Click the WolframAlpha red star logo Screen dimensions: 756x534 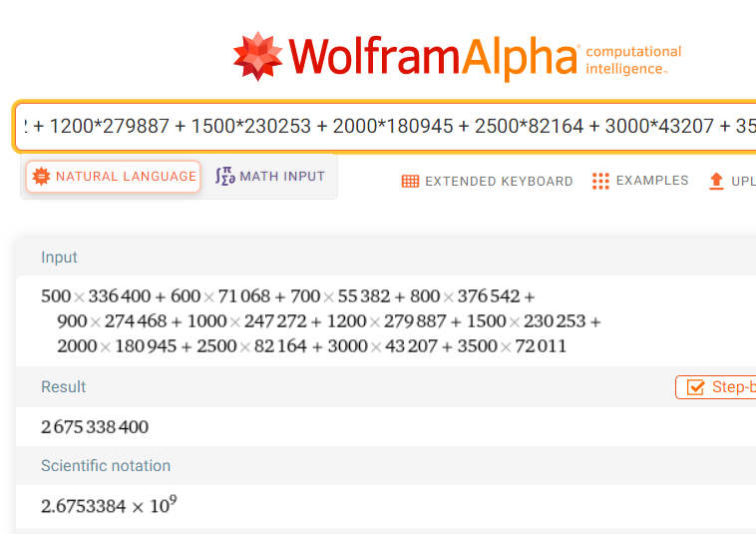[x=258, y=56]
